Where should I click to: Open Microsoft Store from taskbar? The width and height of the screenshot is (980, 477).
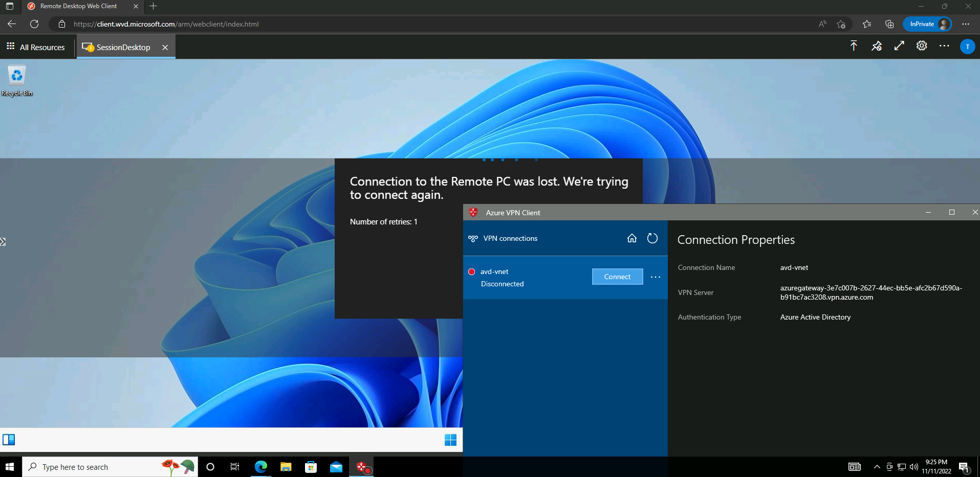[311, 467]
